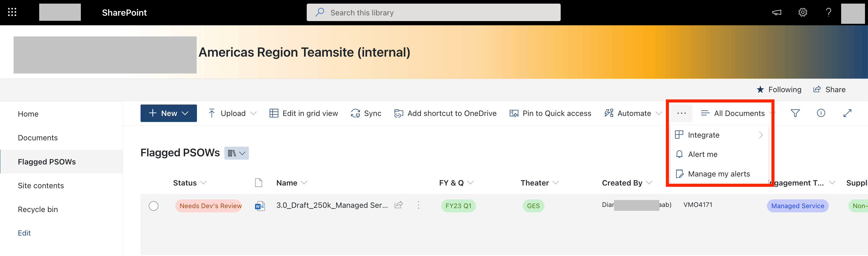Open the filter pane funnel icon
The height and width of the screenshot is (256, 868).
(795, 113)
